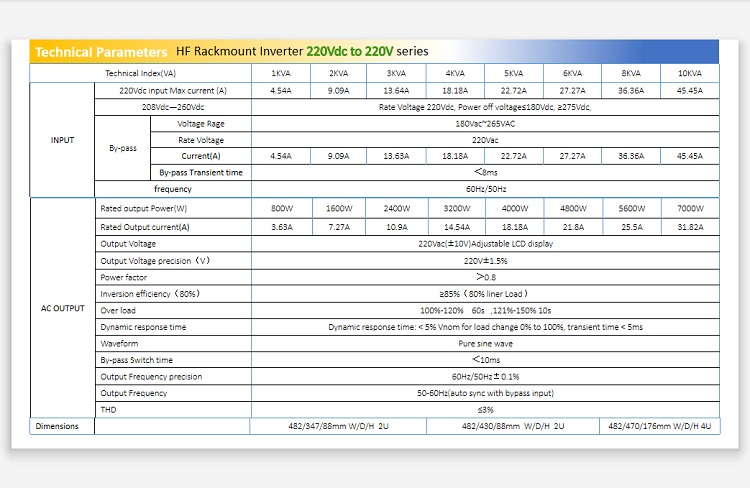Click the '13.63A' value in by-pass Current row
The width and height of the screenshot is (750, 488).
(x=397, y=156)
